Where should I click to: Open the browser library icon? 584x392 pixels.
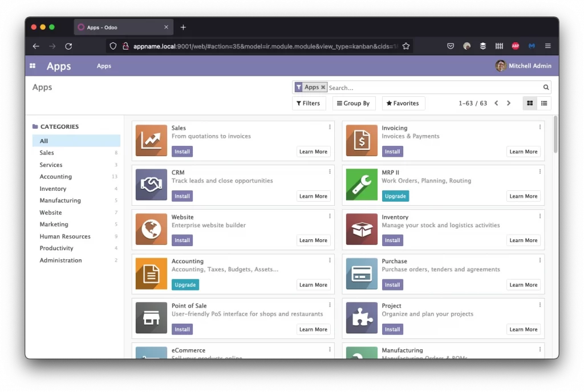pyautogui.click(x=500, y=46)
